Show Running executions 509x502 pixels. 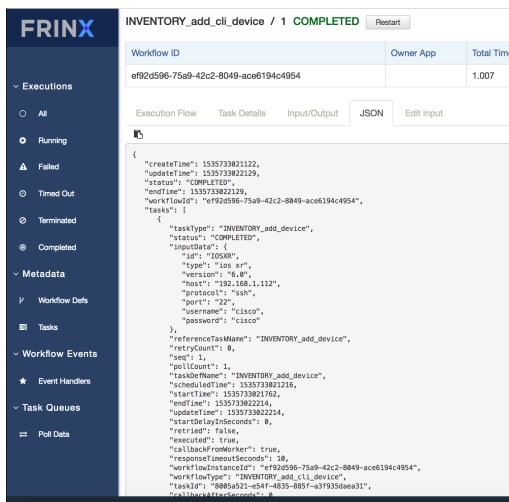click(52, 141)
